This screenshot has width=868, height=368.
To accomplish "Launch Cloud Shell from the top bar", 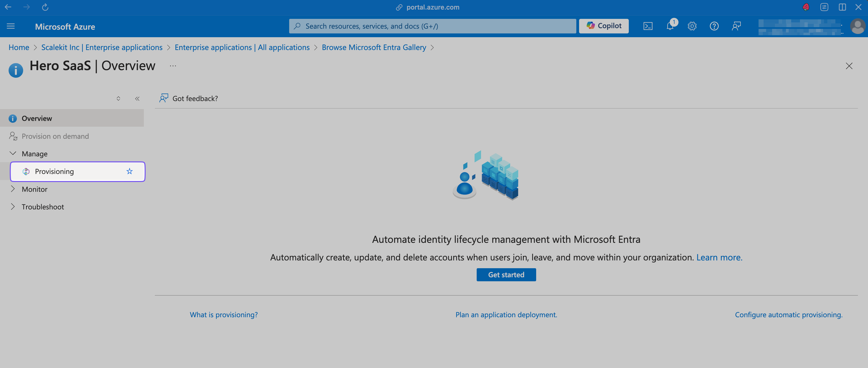I will (x=648, y=26).
